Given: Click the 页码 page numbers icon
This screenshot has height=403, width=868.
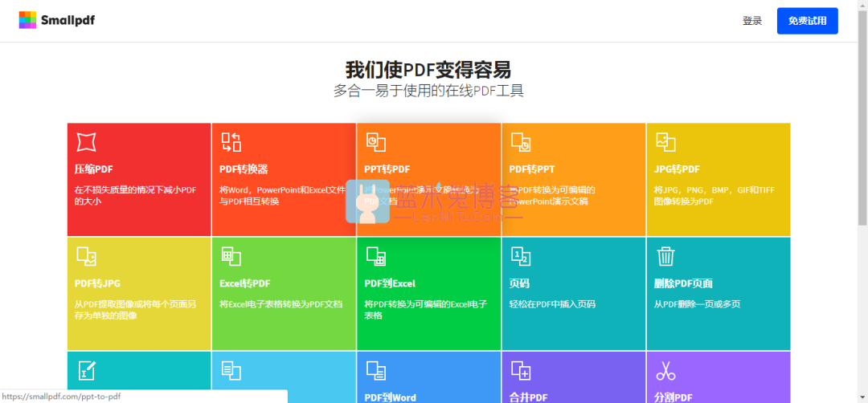Looking at the screenshot, I should 521,256.
